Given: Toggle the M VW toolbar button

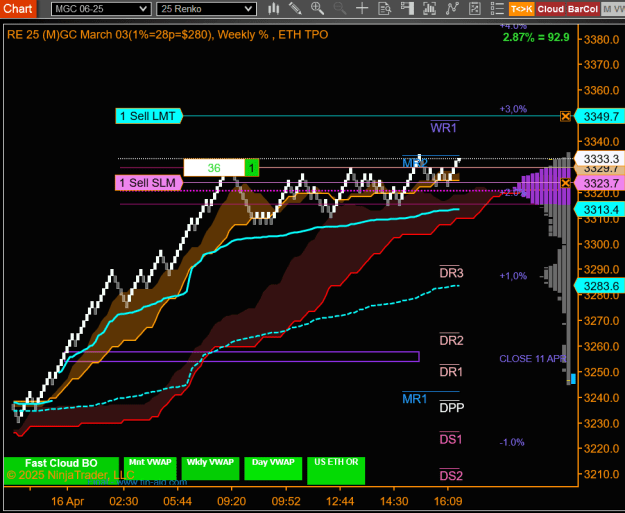Looking at the screenshot, I should (x=613, y=9).
